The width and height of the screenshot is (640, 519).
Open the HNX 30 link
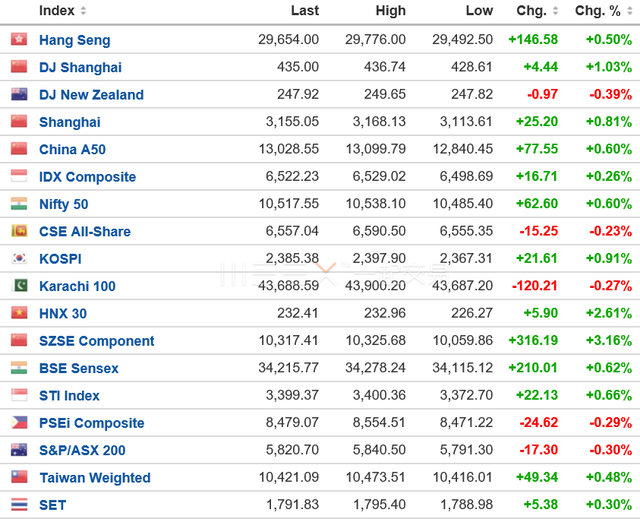coord(63,313)
